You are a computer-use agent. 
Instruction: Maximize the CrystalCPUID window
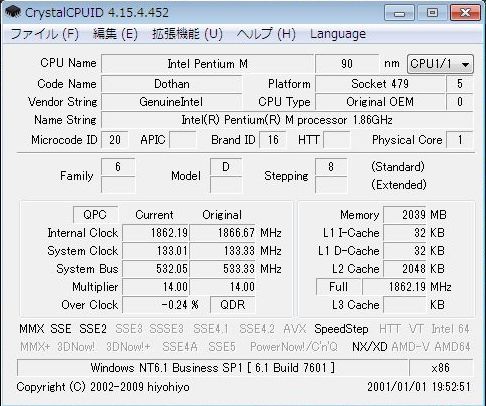[432, 13]
